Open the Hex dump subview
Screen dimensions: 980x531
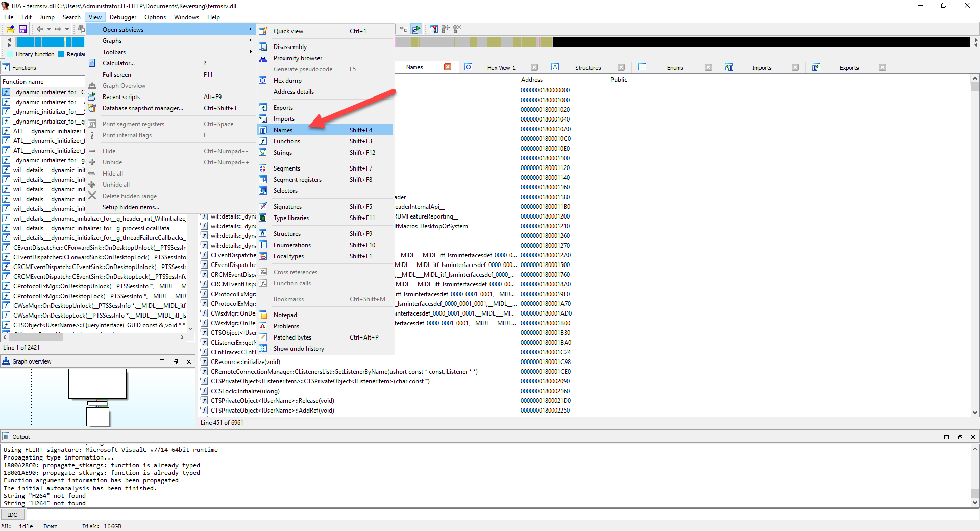coord(287,81)
